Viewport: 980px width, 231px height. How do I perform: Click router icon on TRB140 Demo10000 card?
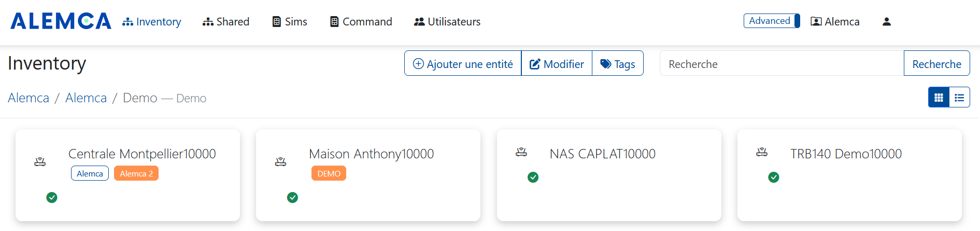coord(762,152)
